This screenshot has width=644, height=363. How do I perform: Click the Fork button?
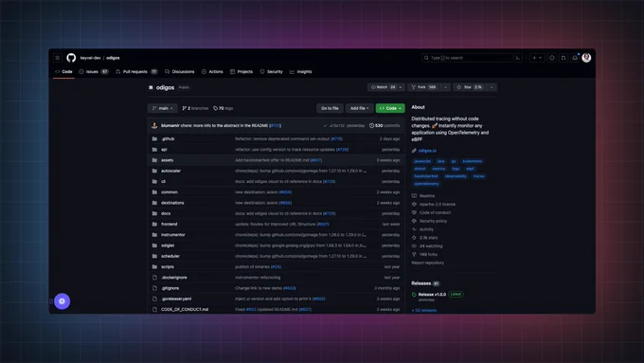424,87
